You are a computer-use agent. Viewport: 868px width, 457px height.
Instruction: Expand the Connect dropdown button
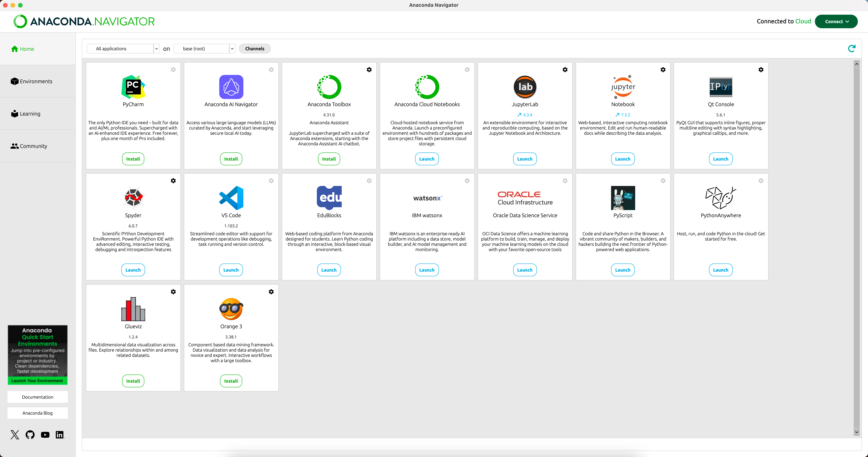click(836, 22)
